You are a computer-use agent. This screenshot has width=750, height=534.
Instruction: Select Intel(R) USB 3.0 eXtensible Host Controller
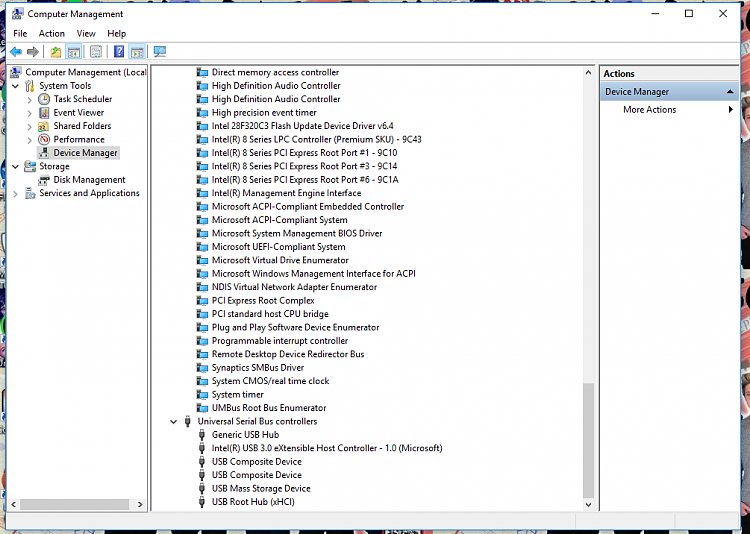pyautogui.click(x=327, y=448)
